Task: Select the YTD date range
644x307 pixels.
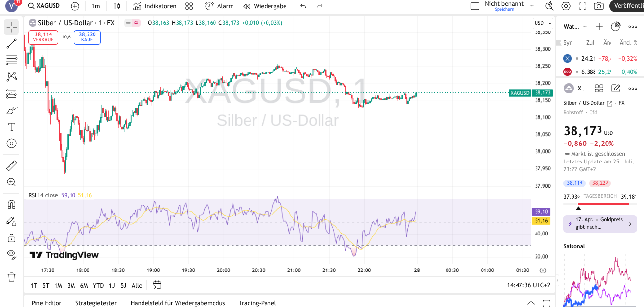Action: pyautogui.click(x=98, y=286)
